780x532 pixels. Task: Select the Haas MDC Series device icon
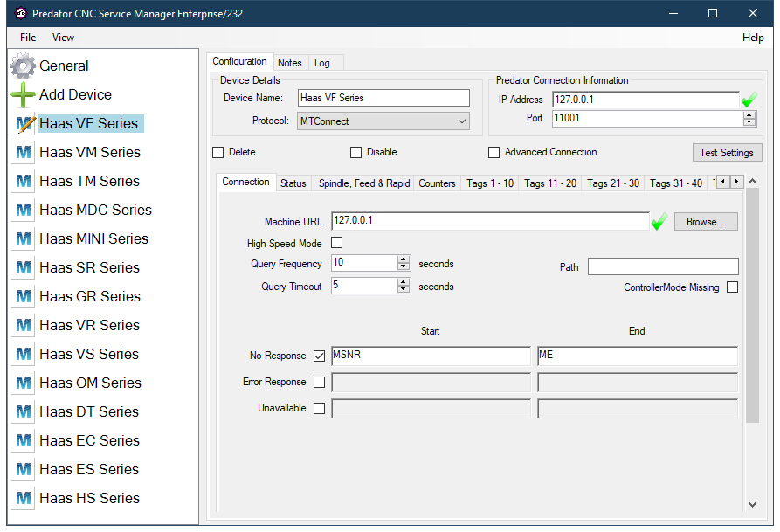pyautogui.click(x=24, y=211)
